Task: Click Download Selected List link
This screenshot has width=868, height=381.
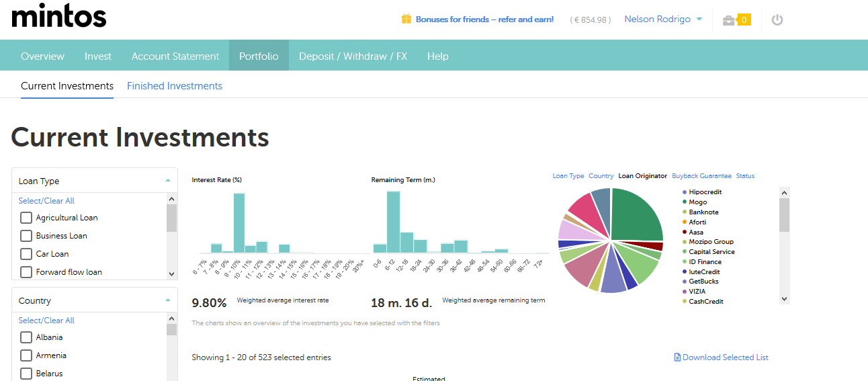Action: 725,357
